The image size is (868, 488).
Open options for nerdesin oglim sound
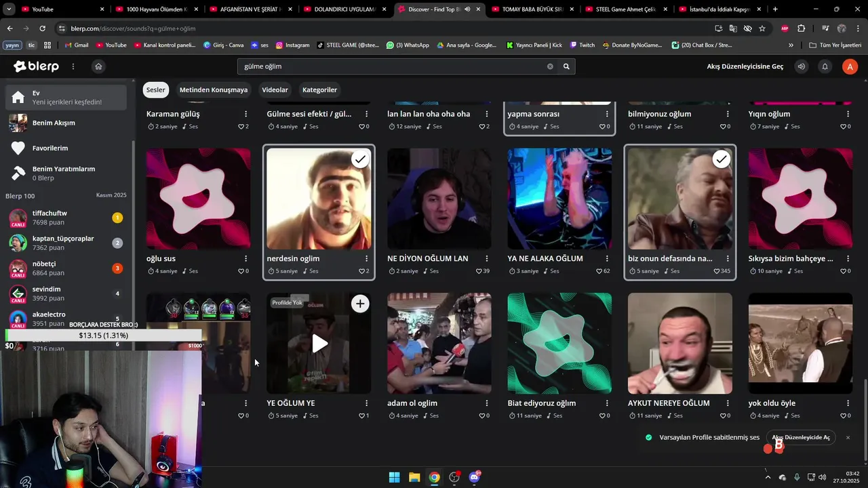(x=366, y=258)
